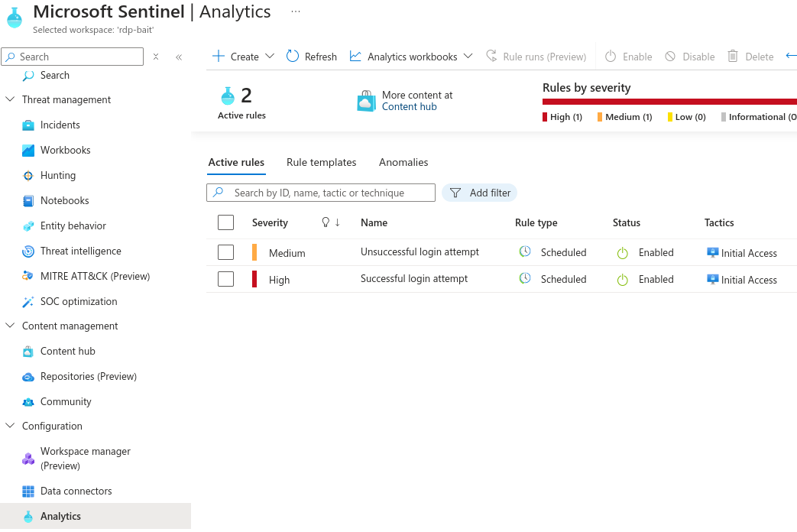Sort by the Rule type column
The width and height of the screenshot is (797, 532).
point(536,222)
